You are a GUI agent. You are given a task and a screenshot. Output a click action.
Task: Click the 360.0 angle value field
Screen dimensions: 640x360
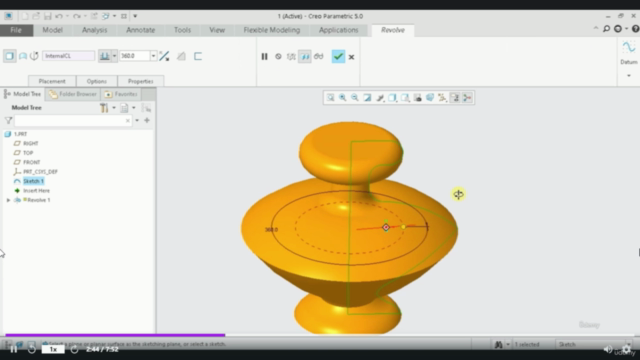click(135, 56)
